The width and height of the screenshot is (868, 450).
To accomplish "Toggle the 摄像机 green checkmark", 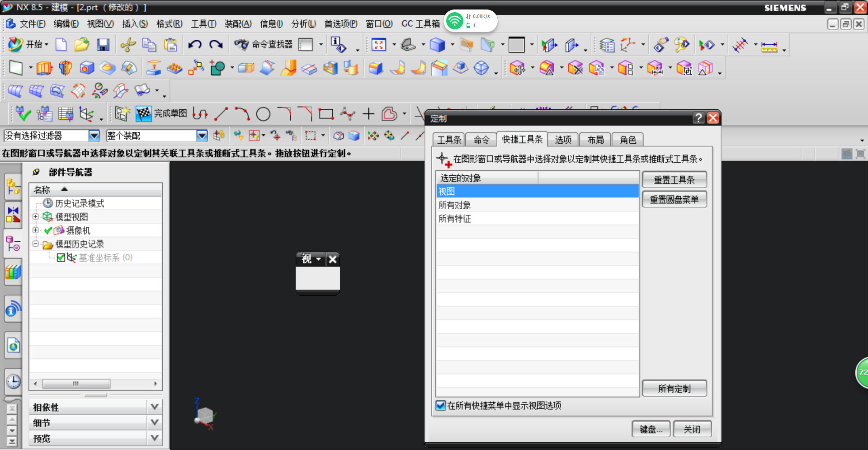I will click(48, 230).
